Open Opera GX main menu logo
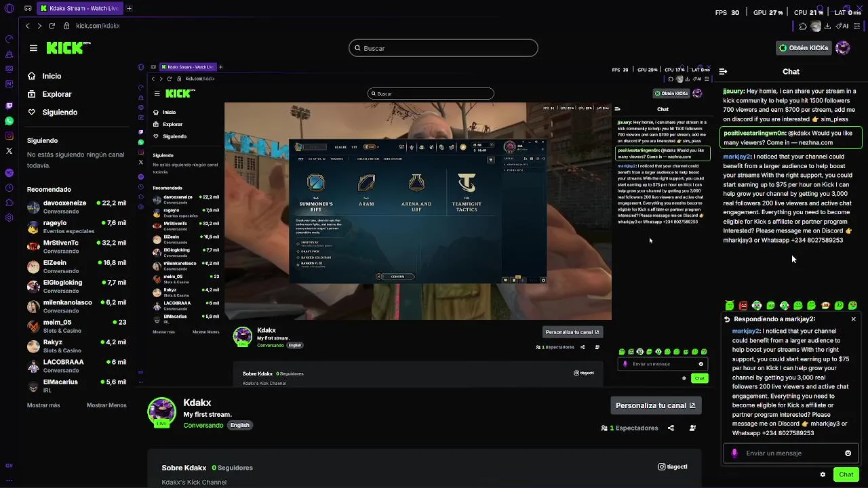 9,8
